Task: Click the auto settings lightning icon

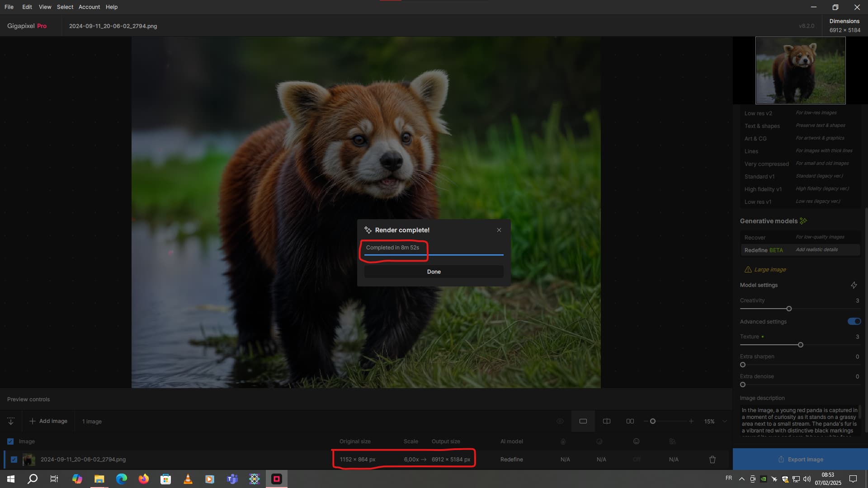Action: pyautogui.click(x=854, y=285)
